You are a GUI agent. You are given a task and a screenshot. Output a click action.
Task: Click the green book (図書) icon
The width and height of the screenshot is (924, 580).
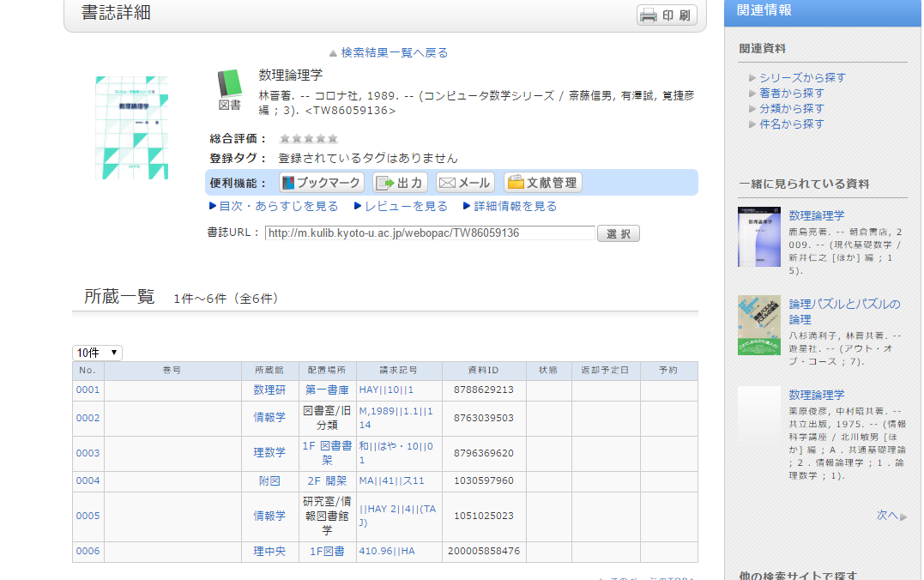click(229, 84)
